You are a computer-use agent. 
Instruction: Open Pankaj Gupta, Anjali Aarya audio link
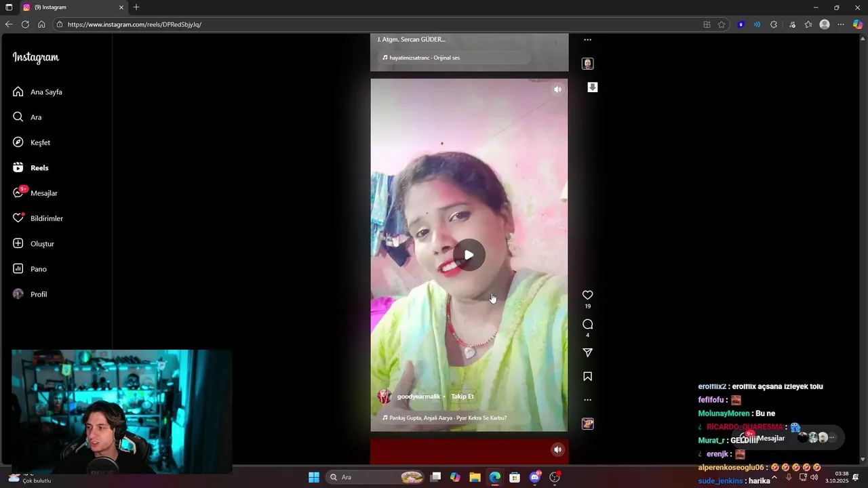(x=448, y=418)
